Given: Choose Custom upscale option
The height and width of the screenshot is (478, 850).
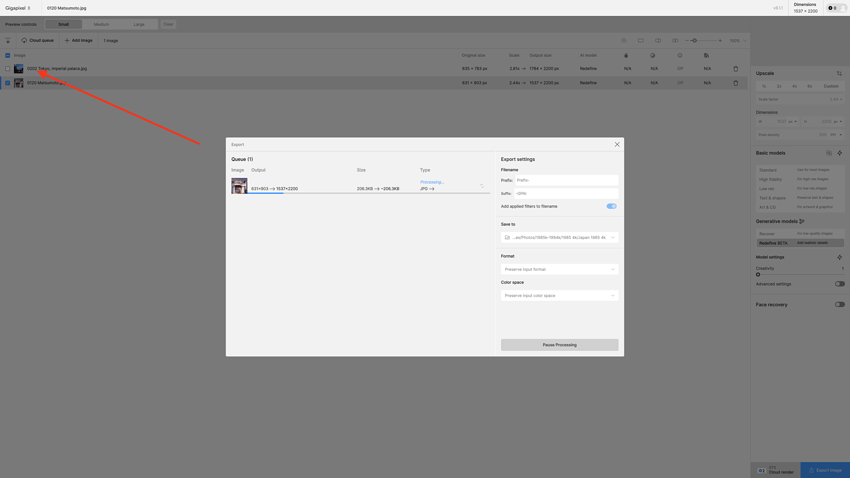Looking at the screenshot, I should [831, 86].
